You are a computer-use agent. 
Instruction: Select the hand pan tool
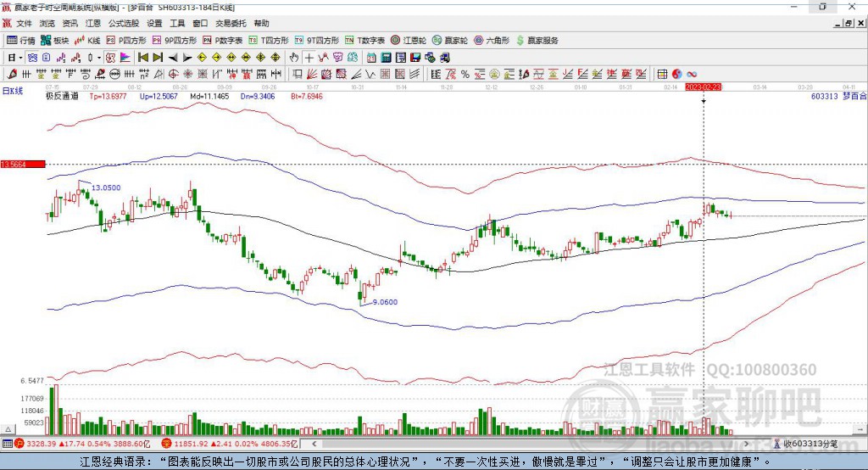coord(294,58)
